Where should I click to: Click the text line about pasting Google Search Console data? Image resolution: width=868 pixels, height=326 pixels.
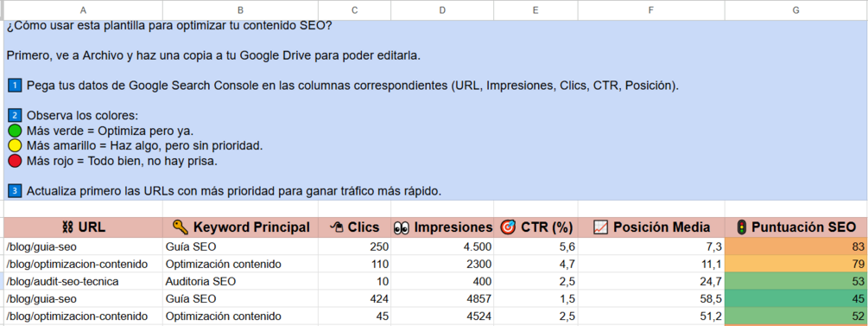[x=352, y=86]
